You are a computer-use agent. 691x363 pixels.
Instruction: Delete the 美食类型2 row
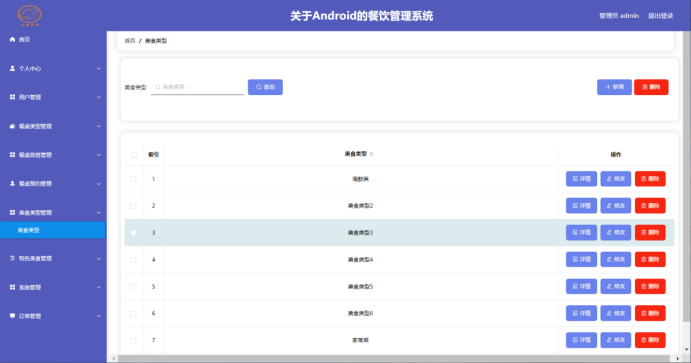[x=650, y=206]
